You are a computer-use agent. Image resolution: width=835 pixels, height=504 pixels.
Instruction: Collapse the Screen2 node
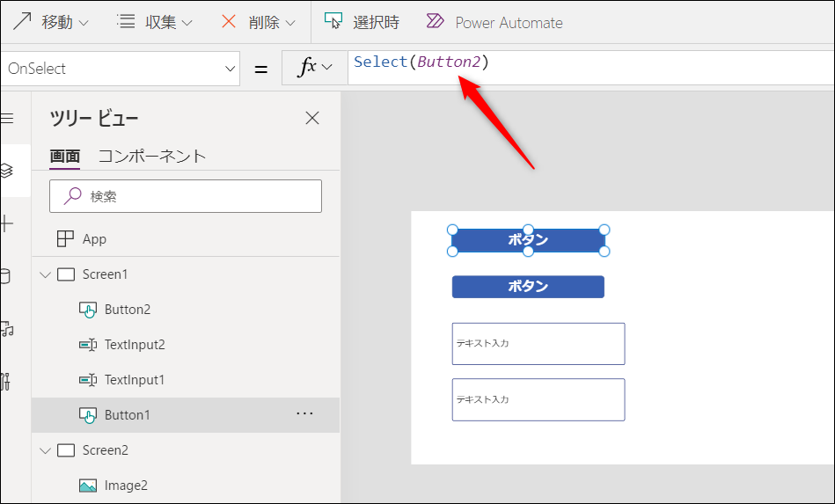pos(46,450)
